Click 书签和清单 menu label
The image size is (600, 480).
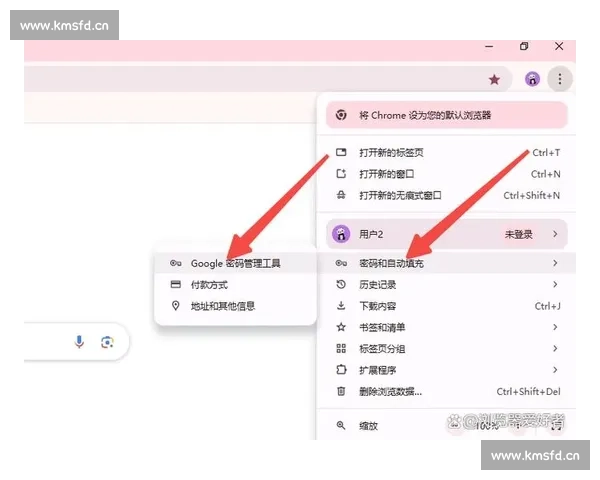click(382, 327)
